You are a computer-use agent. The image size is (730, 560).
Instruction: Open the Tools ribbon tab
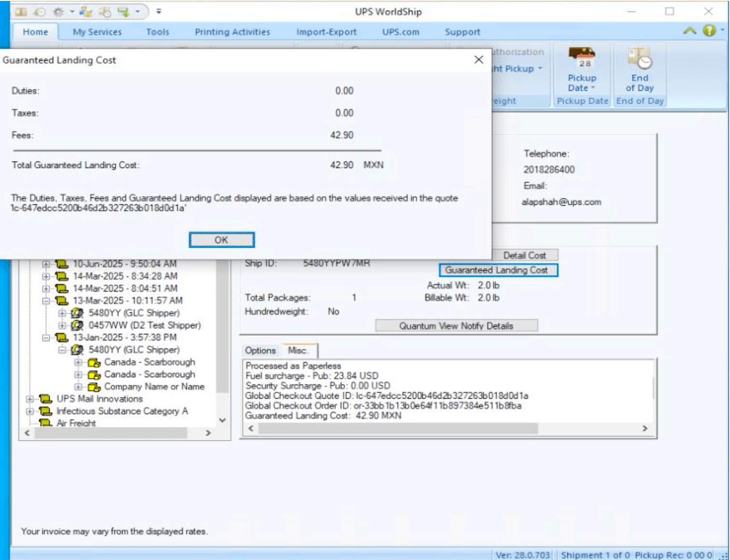(157, 32)
